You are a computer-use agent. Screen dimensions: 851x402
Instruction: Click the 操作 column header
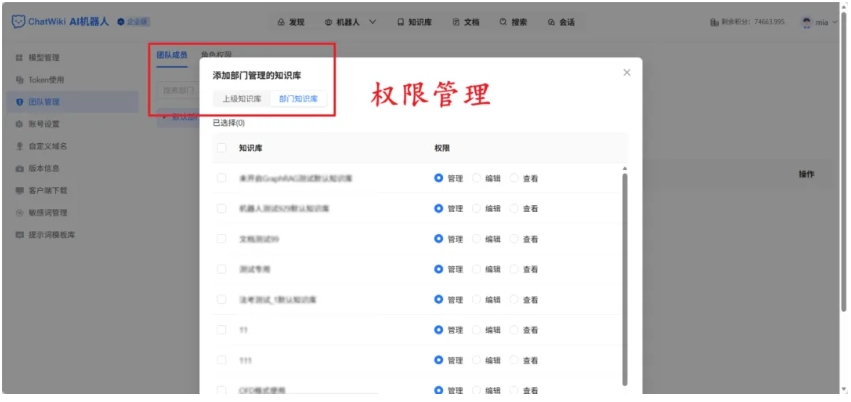806,174
